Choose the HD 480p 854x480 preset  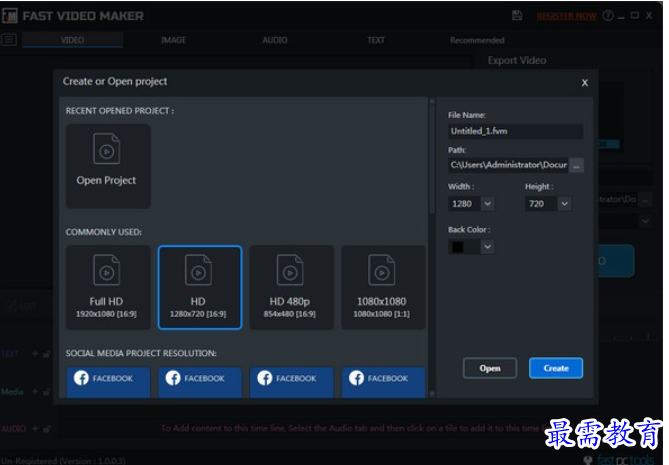[291, 287]
